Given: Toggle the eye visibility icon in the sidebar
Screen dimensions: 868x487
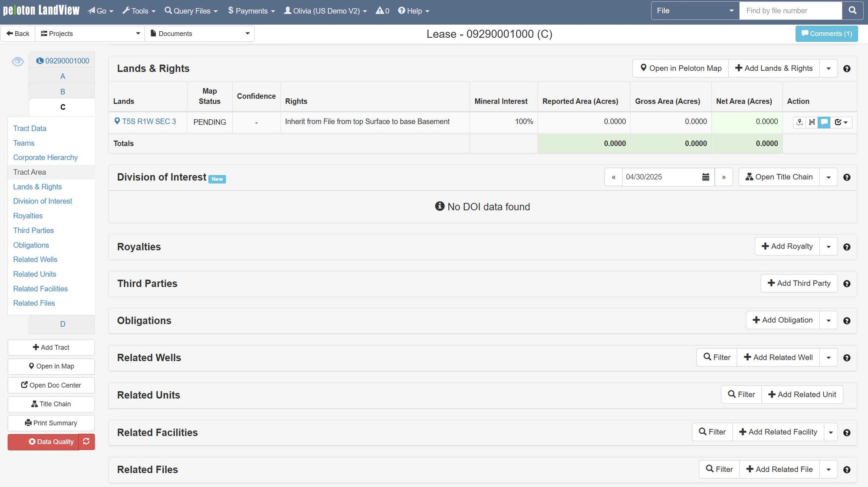Looking at the screenshot, I should [18, 62].
